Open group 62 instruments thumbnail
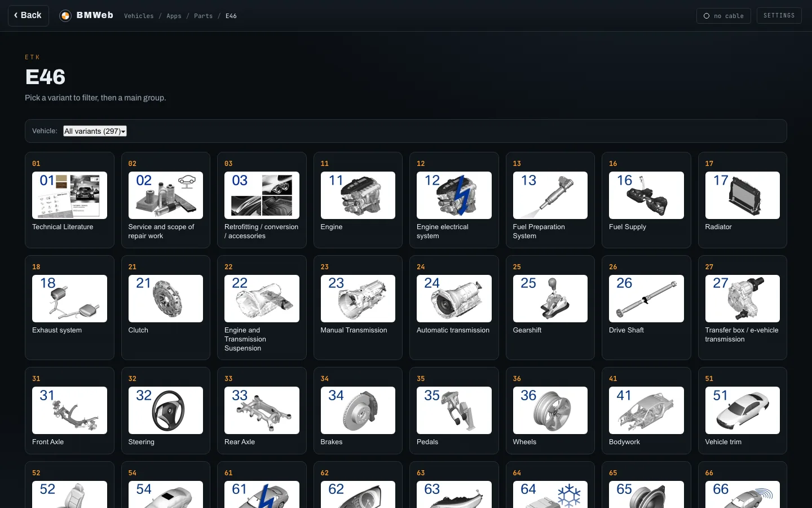This screenshot has height=508, width=812. click(x=358, y=494)
